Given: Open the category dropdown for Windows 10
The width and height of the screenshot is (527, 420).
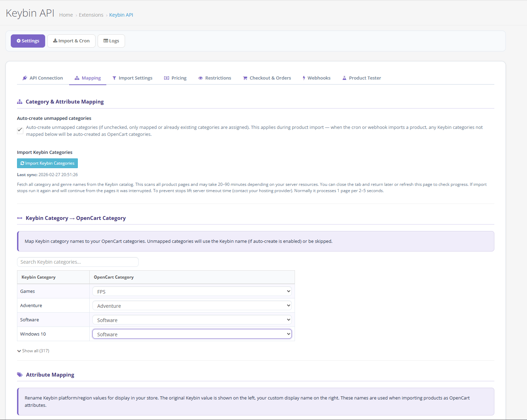Looking at the screenshot, I should click(192, 334).
